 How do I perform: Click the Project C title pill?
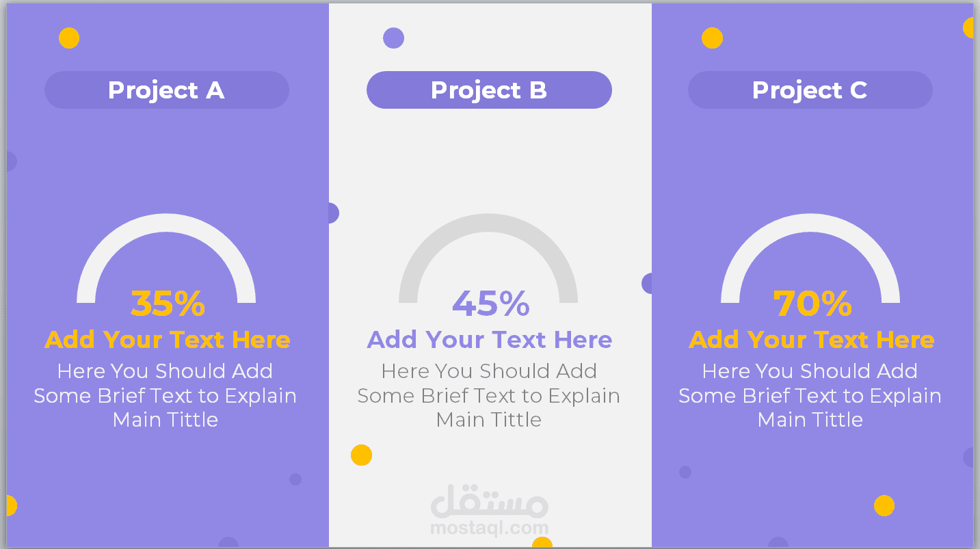coord(810,90)
